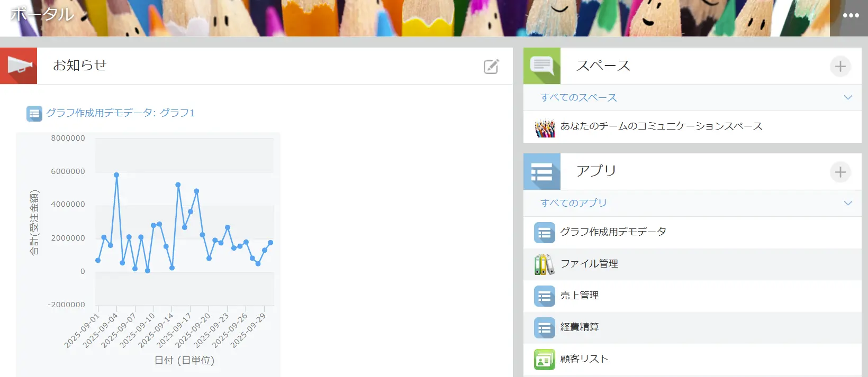The width and height of the screenshot is (868, 377).
Task: Select 経費精算 in the app list
Action: [579, 327]
